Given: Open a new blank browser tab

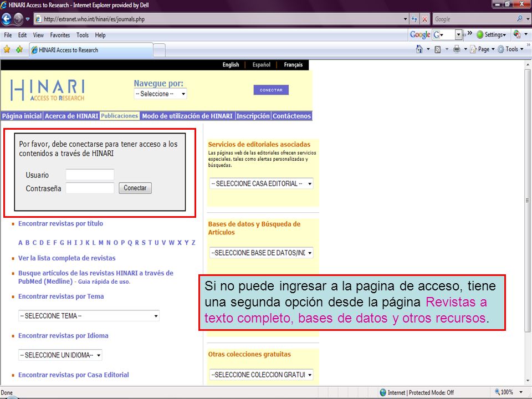Looking at the screenshot, I should click(160, 50).
